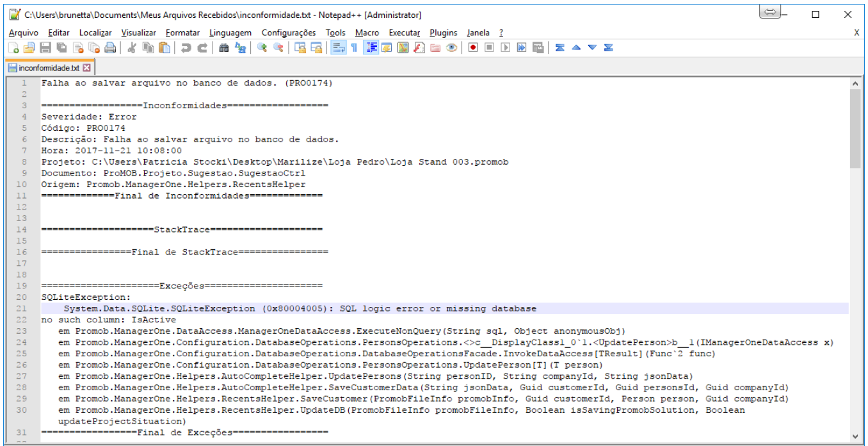
Task: Click line number 21 in margin
Action: point(24,308)
